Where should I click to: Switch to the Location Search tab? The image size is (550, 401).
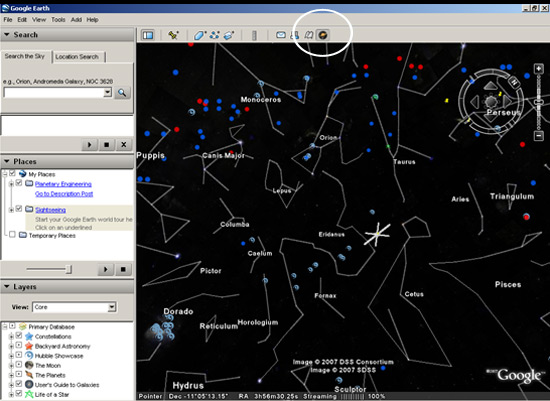[x=77, y=57]
